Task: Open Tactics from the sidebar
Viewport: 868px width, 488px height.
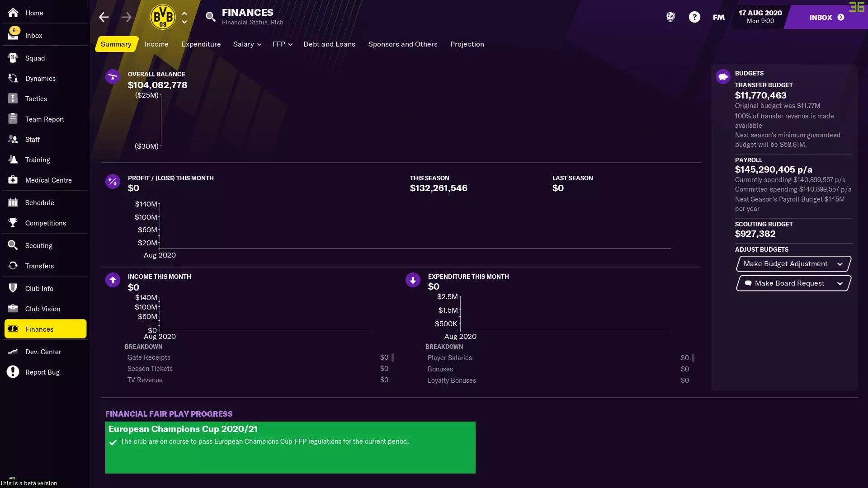Action: 36,99
